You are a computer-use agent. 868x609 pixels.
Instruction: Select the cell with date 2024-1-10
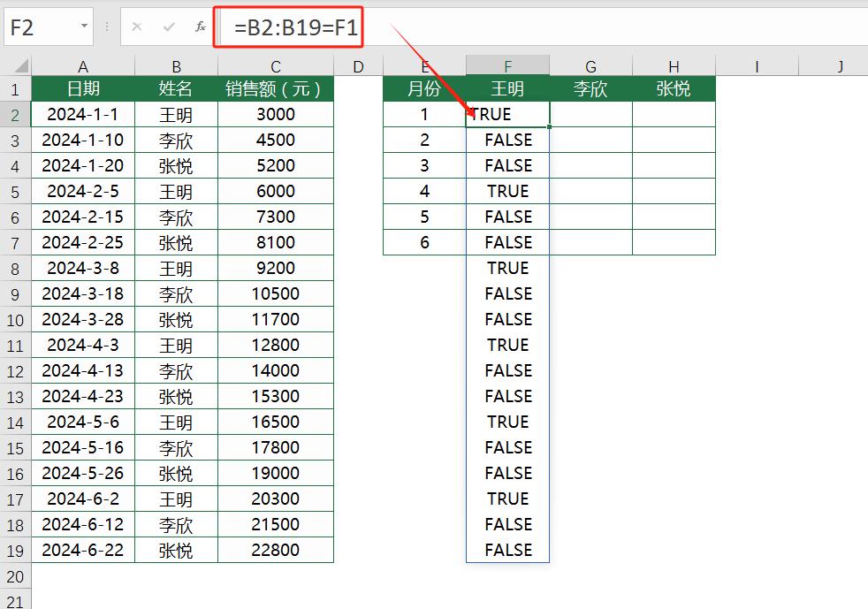pyautogui.click(x=83, y=140)
